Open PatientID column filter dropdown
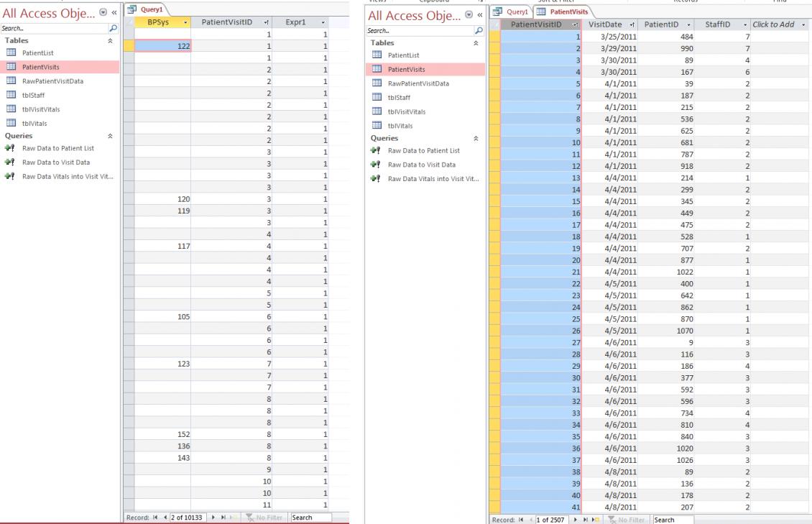This screenshot has width=812, height=524. click(688, 24)
